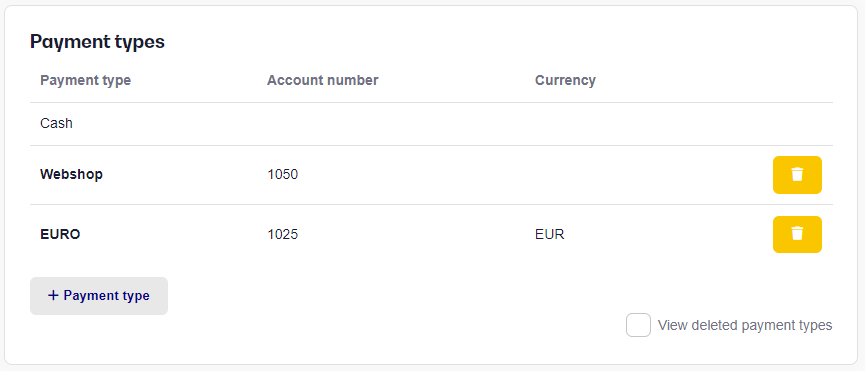Tick the View deleted payment types checkbox
865x371 pixels.
638,325
